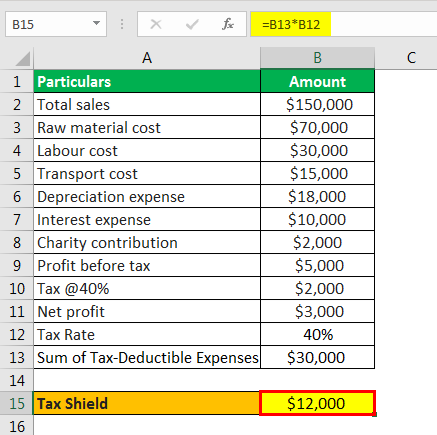The height and width of the screenshot is (435, 437).
Task: Select row 11 header
Action: [x=17, y=312]
